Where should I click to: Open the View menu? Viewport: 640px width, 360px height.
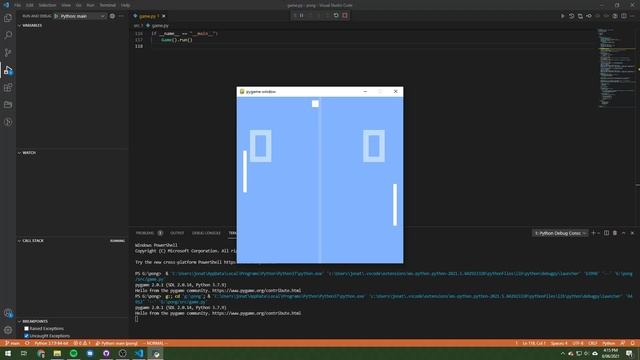66,5
